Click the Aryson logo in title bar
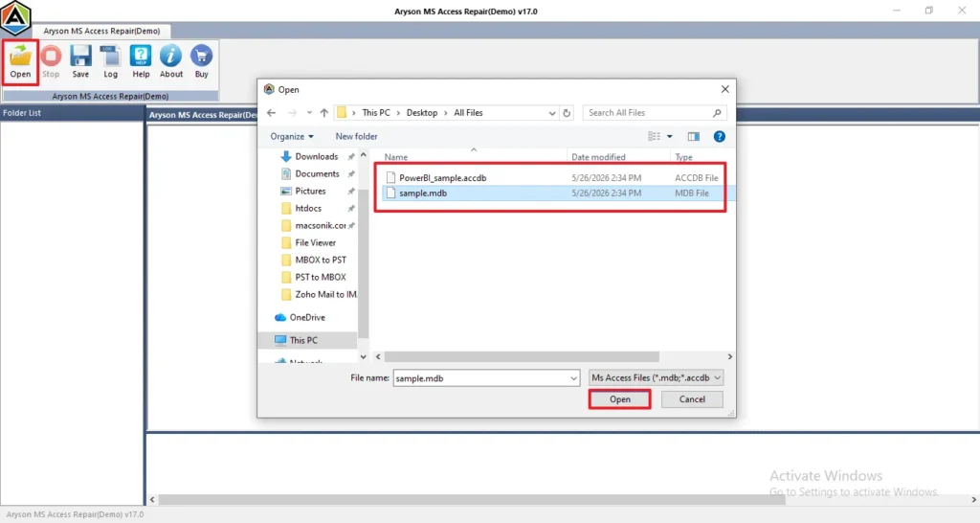This screenshot has width=980, height=523. click(x=15, y=17)
